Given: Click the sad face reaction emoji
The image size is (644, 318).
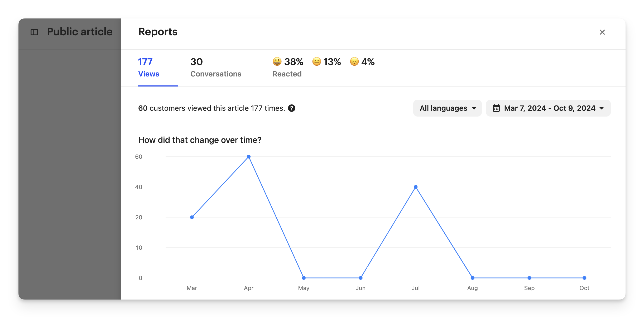Looking at the screenshot, I should 354,62.
